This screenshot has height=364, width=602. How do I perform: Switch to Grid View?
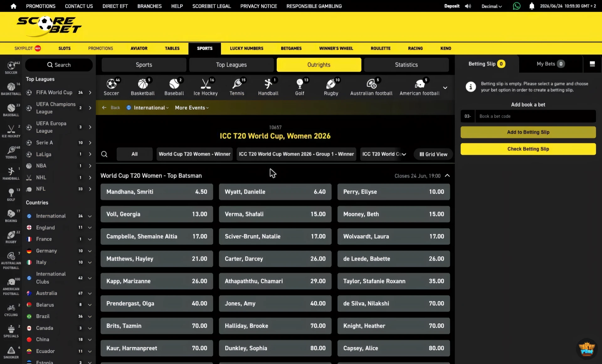click(x=433, y=154)
